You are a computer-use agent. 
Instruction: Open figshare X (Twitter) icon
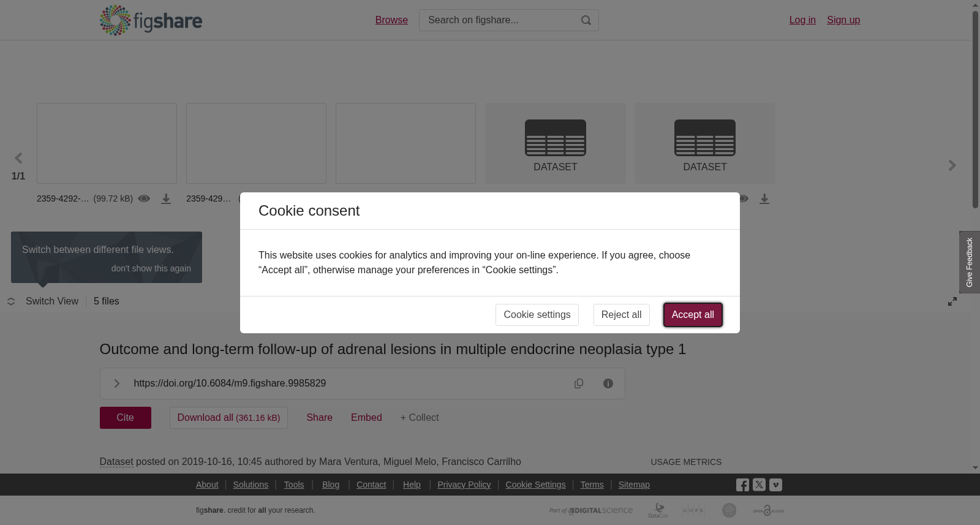click(x=759, y=485)
